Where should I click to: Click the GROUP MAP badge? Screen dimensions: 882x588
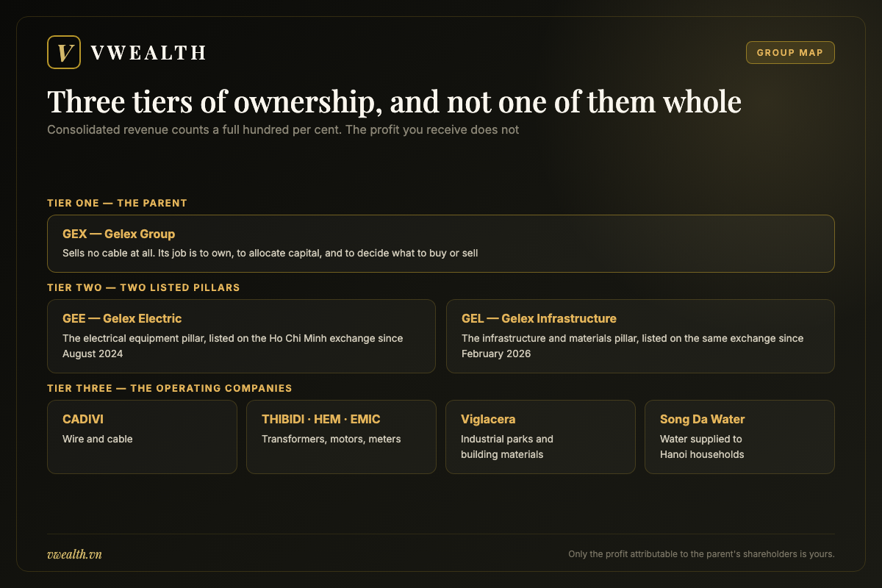coord(790,52)
